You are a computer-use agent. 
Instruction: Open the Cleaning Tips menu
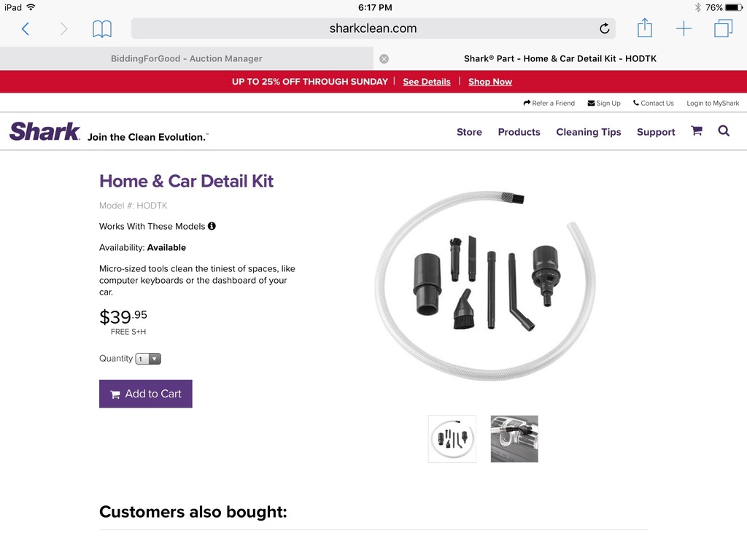[x=588, y=132]
